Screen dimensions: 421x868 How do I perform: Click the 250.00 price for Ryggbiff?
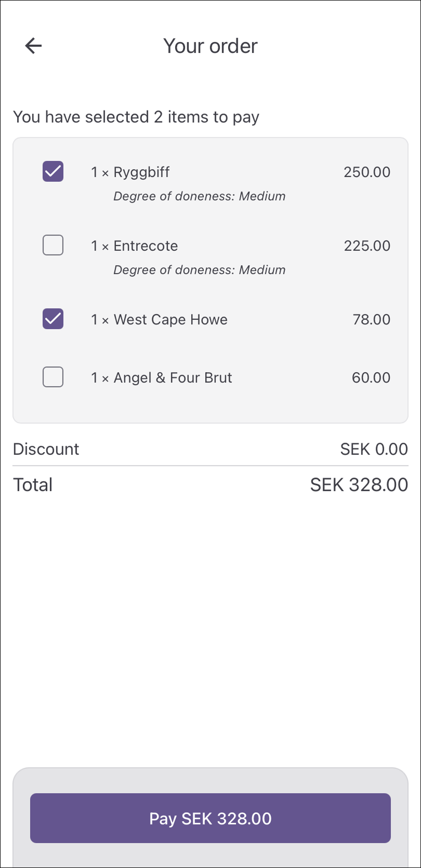tap(367, 172)
